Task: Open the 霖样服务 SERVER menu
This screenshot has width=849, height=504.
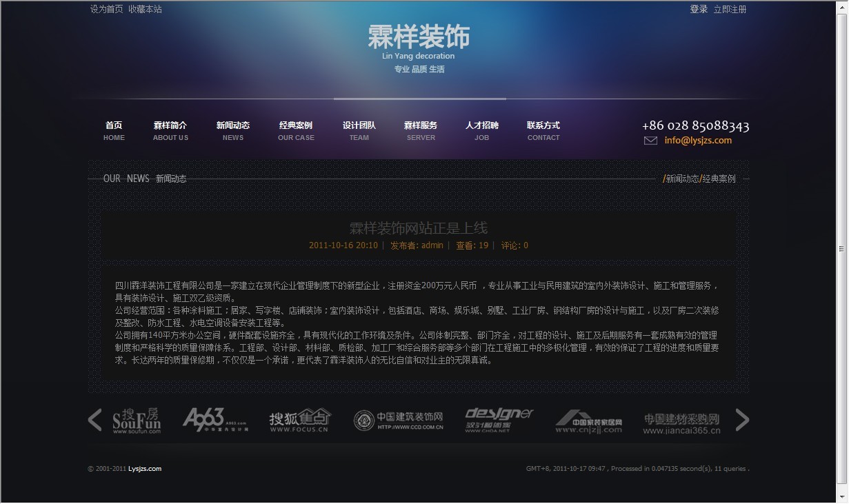Action: pos(421,131)
